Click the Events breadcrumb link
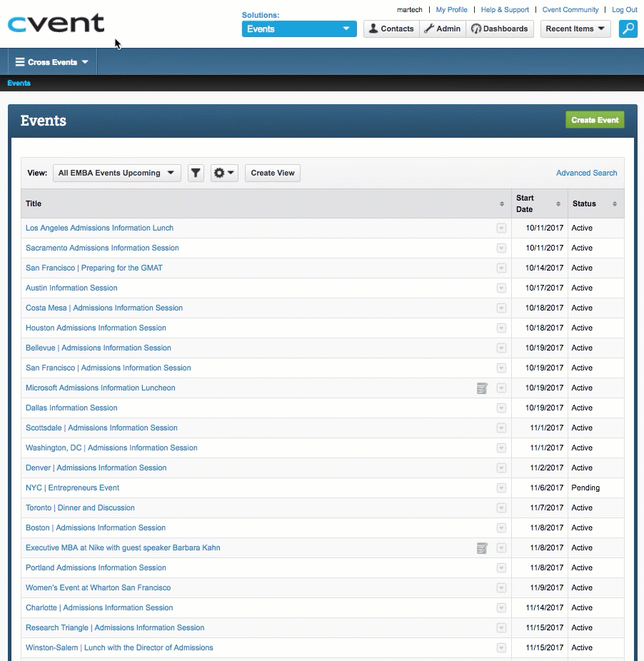The height and width of the screenshot is (661, 644). 19,83
